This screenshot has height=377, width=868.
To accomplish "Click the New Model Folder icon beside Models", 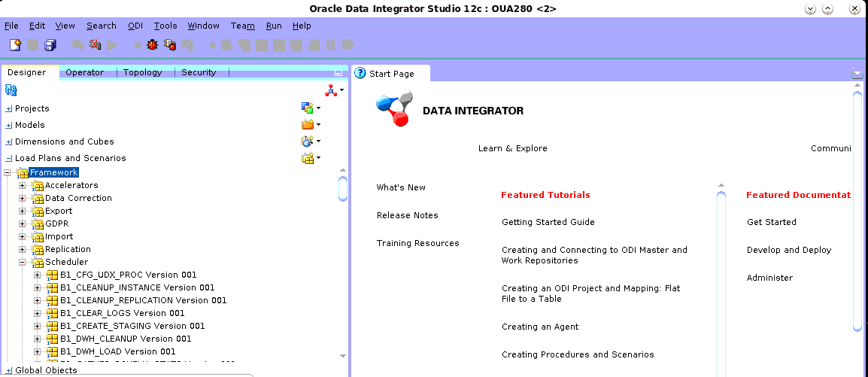I will tap(307, 125).
